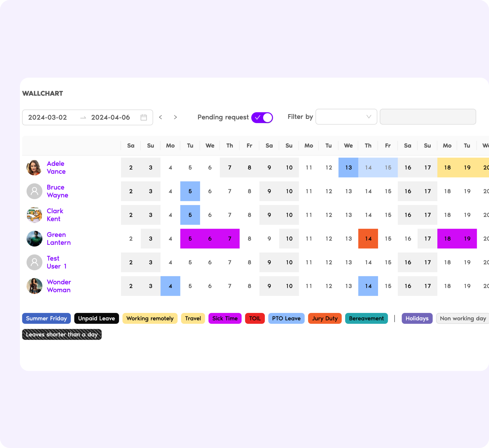Click the Green Lantern profile icon
The height and width of the screenshot is (448, 489).
[x=34, y=239]
